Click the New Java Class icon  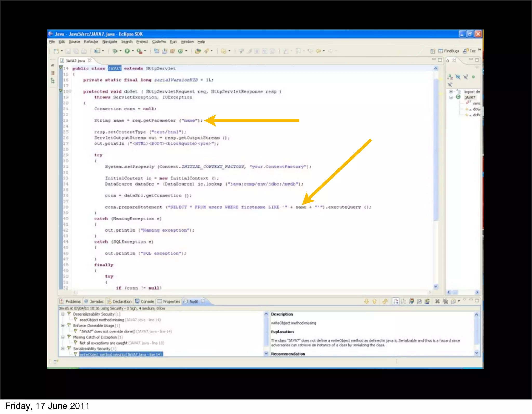tap(181, 51)
